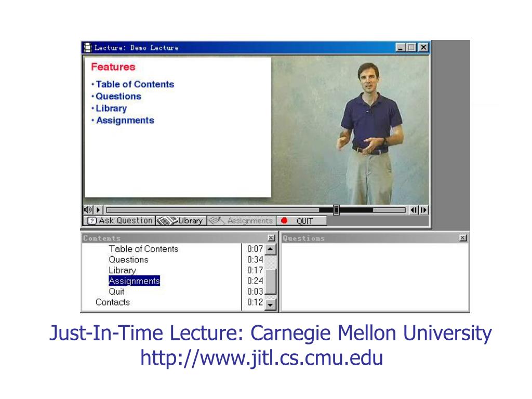532x399 pixels.
Task: Click the Questions bullet on the slide
Action: point(116,96)
